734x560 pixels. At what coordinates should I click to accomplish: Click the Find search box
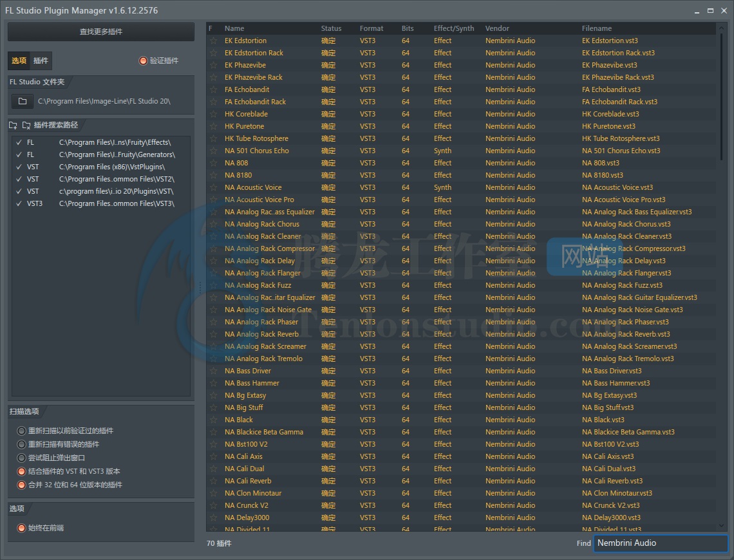(x=660, y=543)
